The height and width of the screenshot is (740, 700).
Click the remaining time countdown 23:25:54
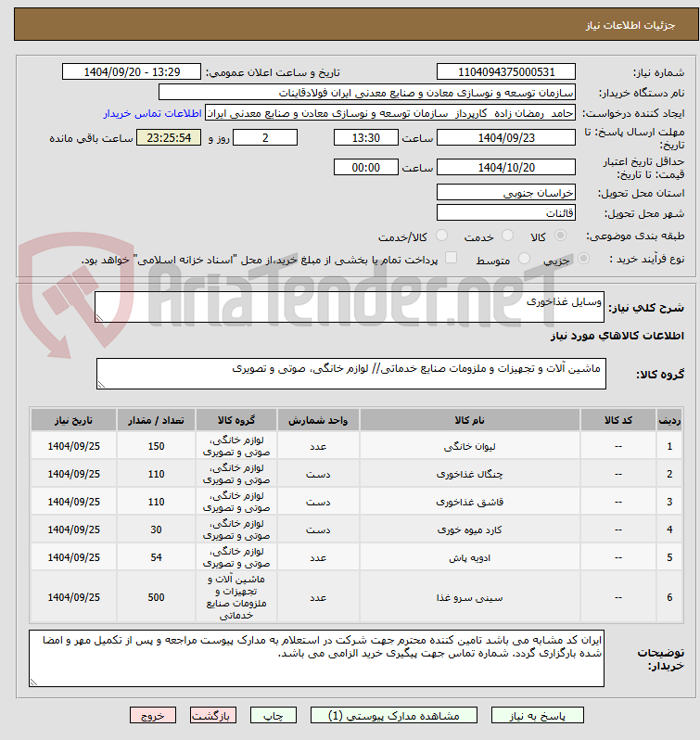169,138
